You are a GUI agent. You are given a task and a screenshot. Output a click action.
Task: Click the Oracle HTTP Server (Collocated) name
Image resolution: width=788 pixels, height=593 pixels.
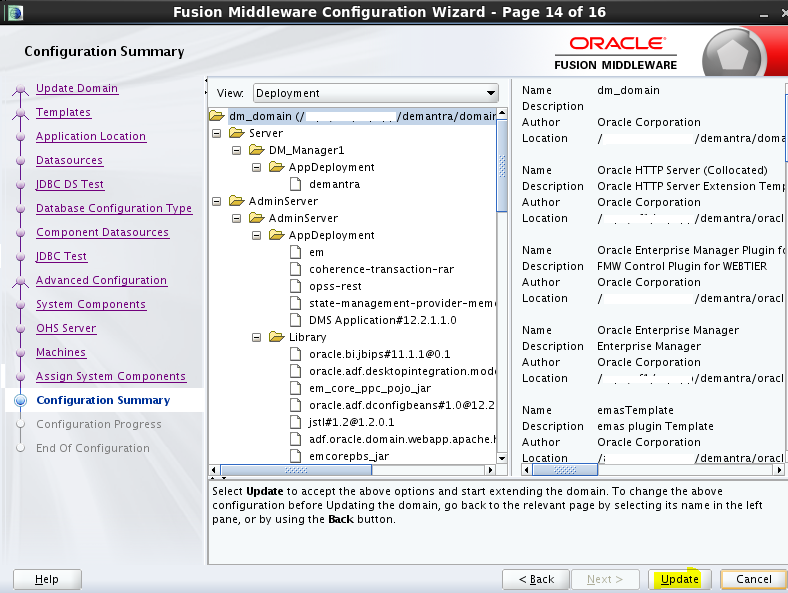point(682,170)
